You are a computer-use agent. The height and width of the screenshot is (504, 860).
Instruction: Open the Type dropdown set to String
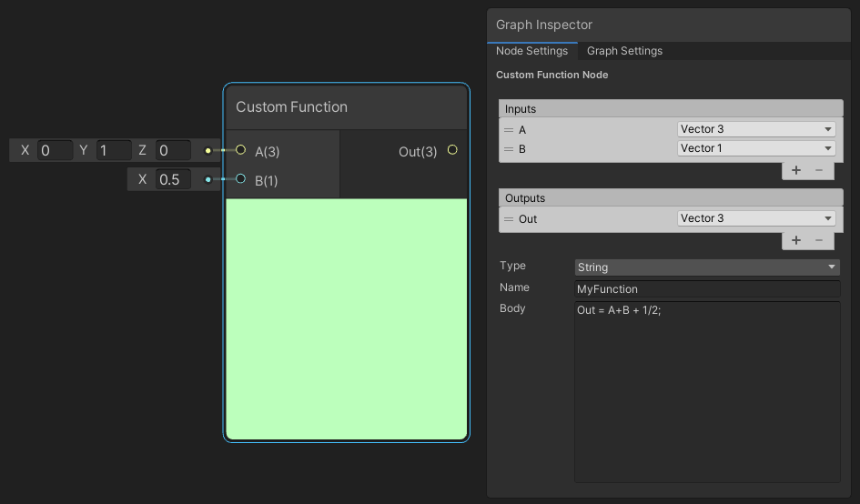tap(706, 267)
